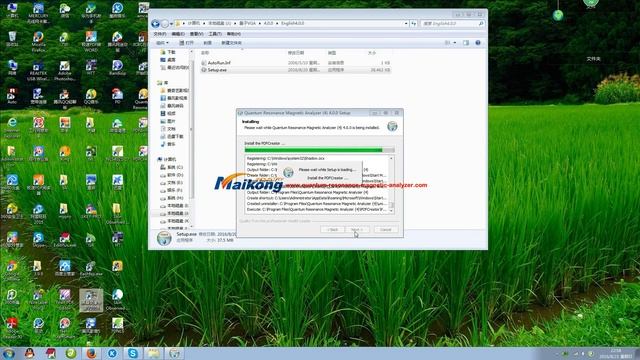Screen dimensions: 640x360
Task: Open the 工具(T) menu
Action: point(215,34)
